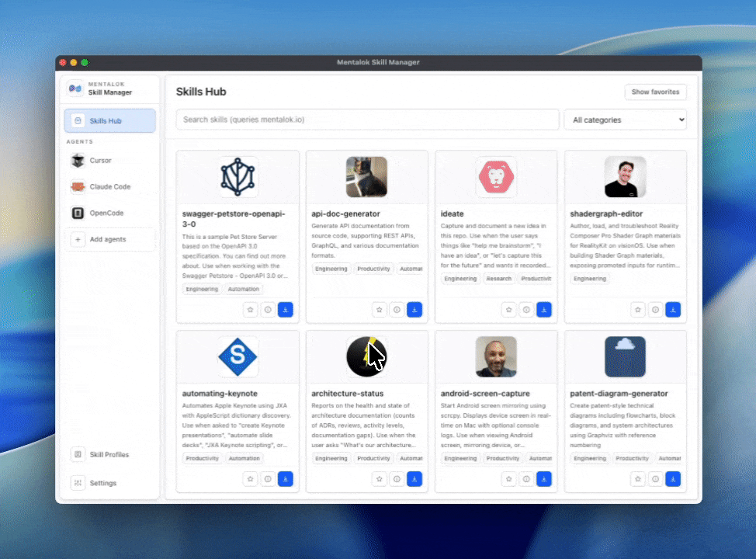Install the api-doc-generator skill
Image resolution: width=756 pixels, height=559 pixels.
pyautogui.click(x=414, y=310)
